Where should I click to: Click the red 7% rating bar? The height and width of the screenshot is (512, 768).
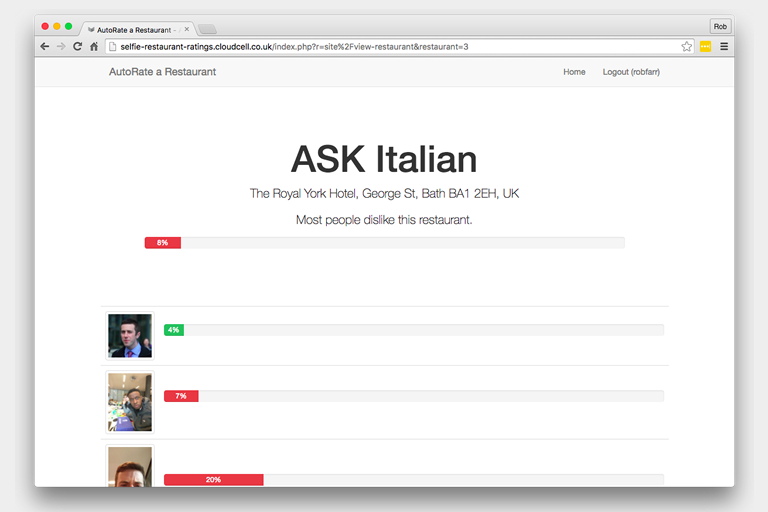tap(181, 396)
